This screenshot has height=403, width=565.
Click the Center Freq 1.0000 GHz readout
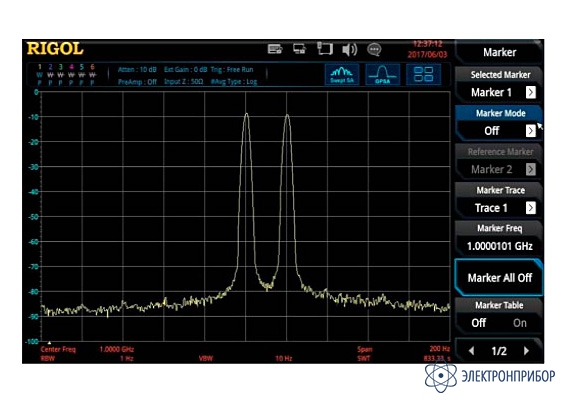87,349
